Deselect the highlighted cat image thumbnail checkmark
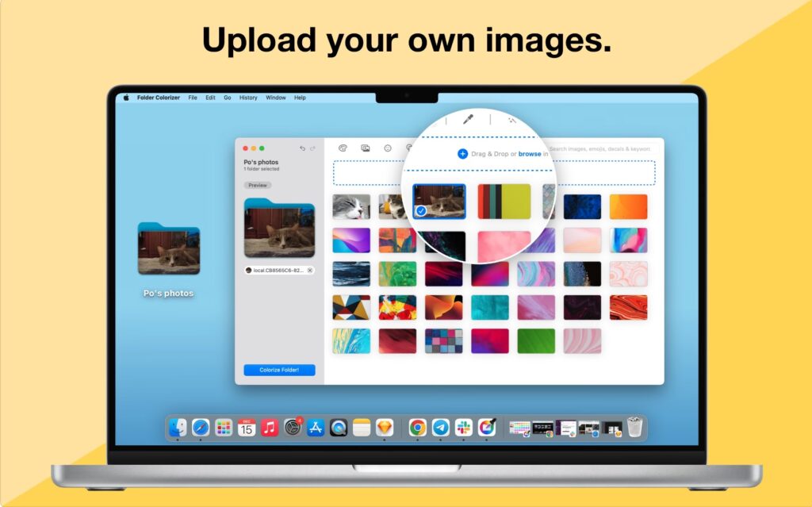 click(x=423, y=212)
